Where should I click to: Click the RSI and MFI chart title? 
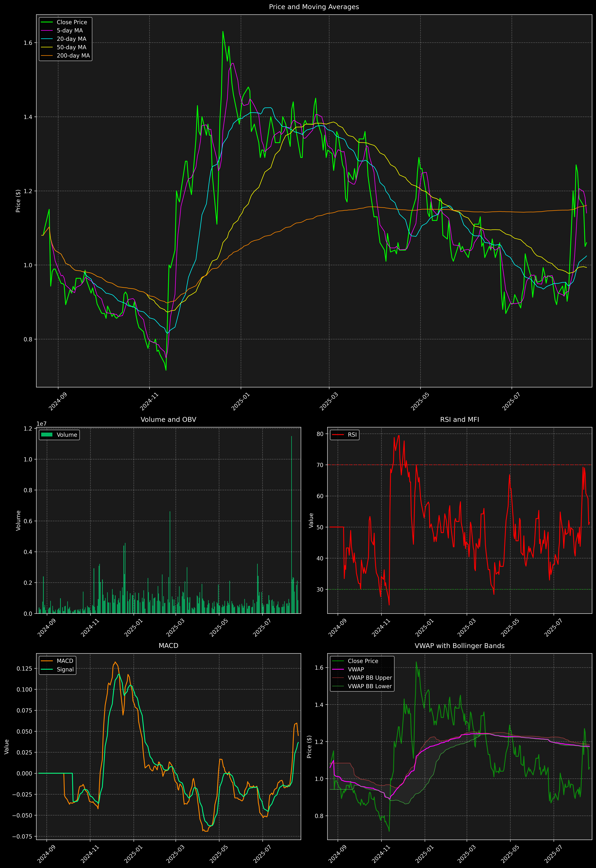459,420
